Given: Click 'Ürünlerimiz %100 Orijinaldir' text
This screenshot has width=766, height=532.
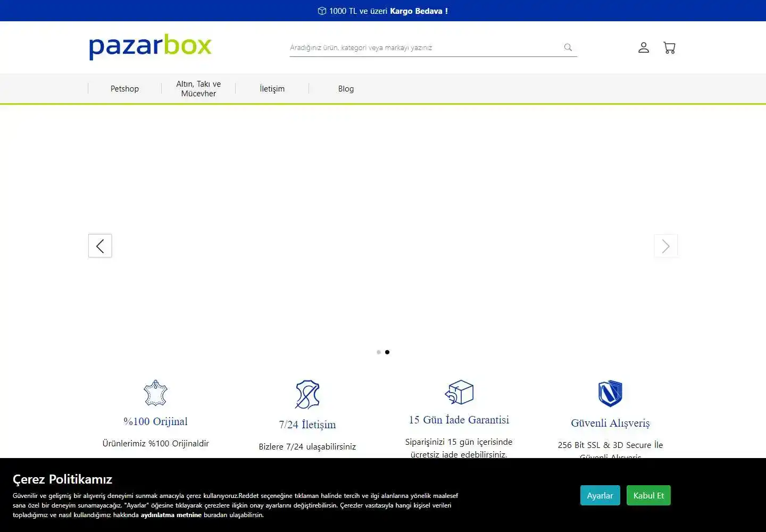Looking at the screenshot, I should tap(155, 444).
